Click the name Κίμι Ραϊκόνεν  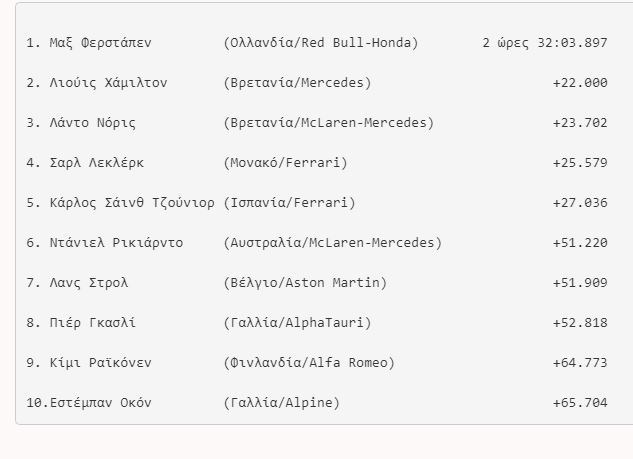point(101,363)
